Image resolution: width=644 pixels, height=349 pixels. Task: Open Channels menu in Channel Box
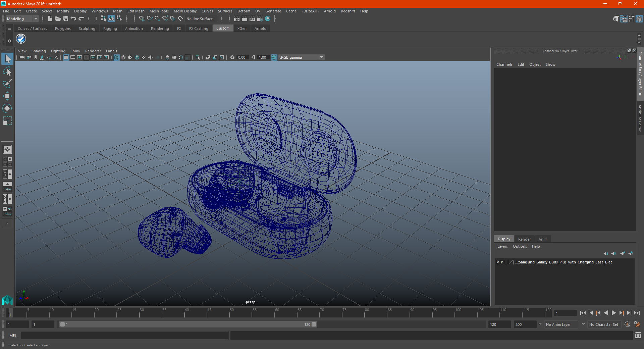pyautogui.click(x=504, y=64)
